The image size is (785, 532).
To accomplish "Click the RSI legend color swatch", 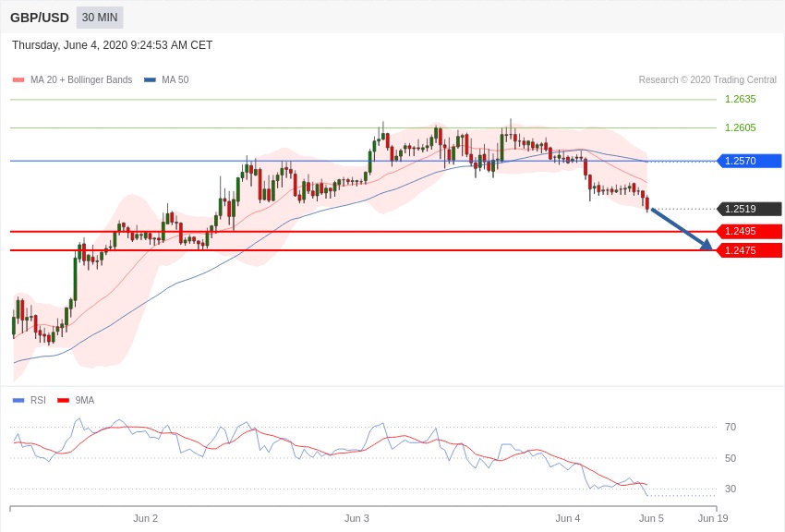I will [18, 400].
